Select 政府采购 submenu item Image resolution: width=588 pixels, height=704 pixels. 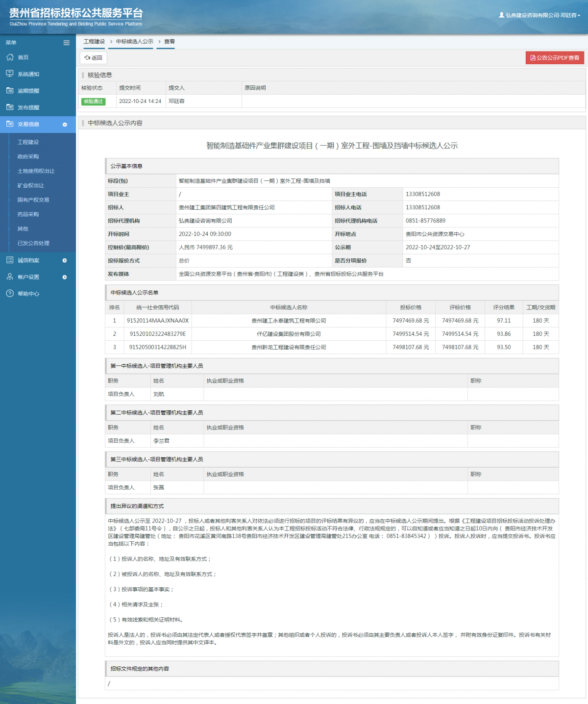[x=28, y=156]
